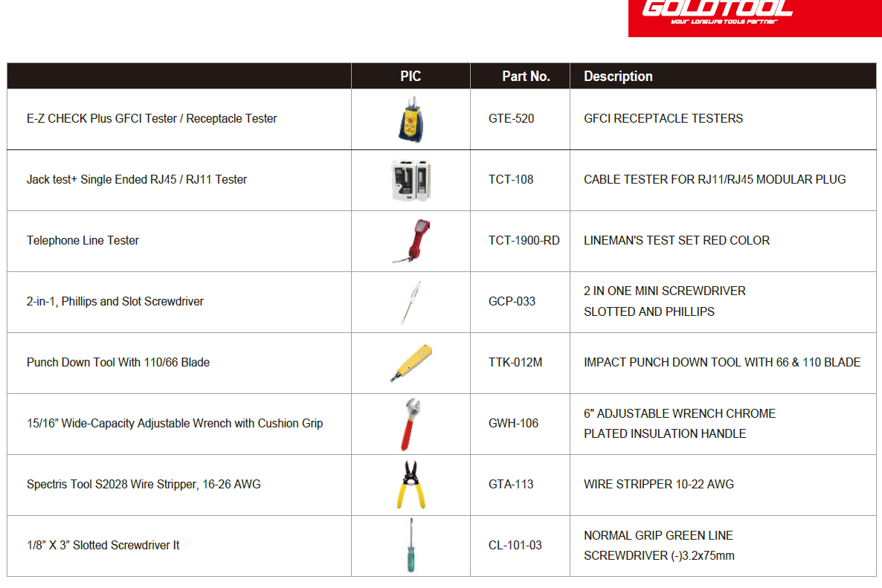This screenshot has width=882, height=588.
Task: Click the green slotted screwdriver picture
Action: [411, 546]
